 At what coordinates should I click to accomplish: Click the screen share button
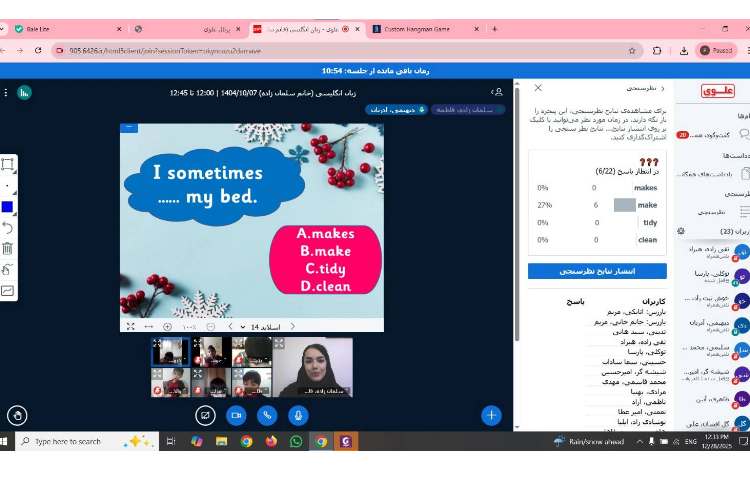pos(206,414)
